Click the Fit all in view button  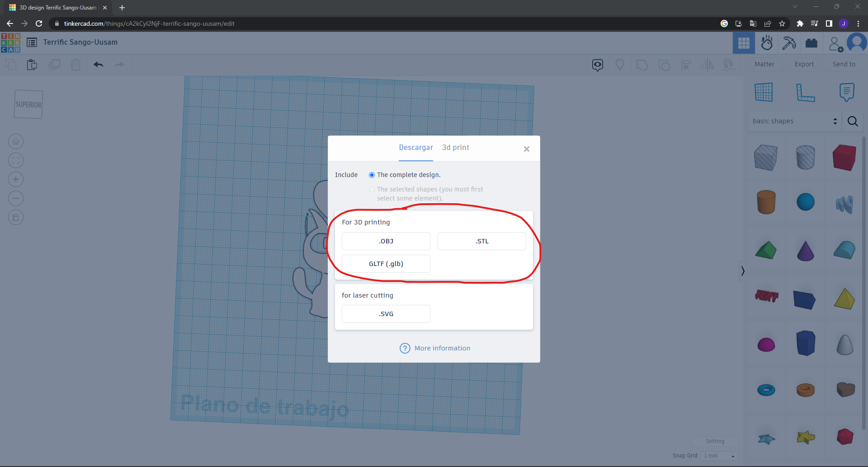(x=16, y=160)
